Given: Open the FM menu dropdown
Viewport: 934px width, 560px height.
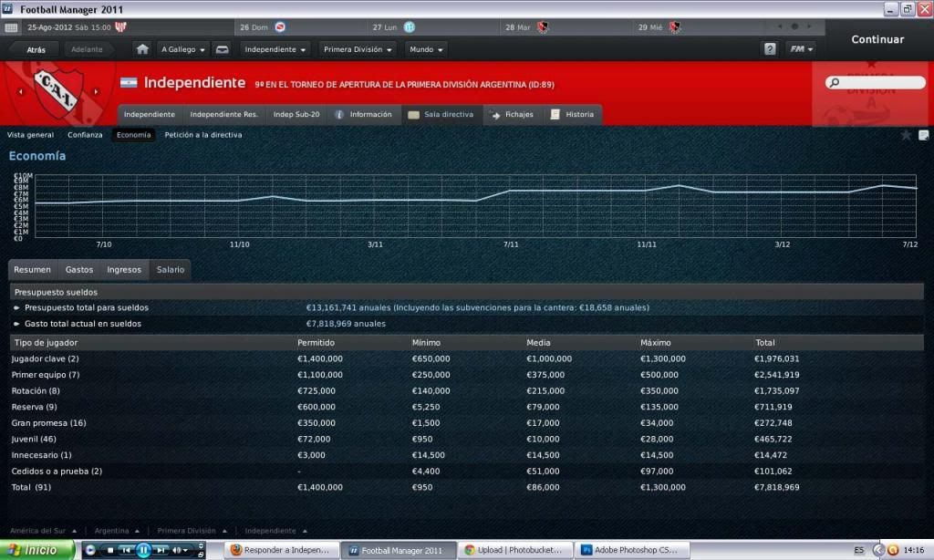Looking at the screenshot, I should click(x=801, y=49).
